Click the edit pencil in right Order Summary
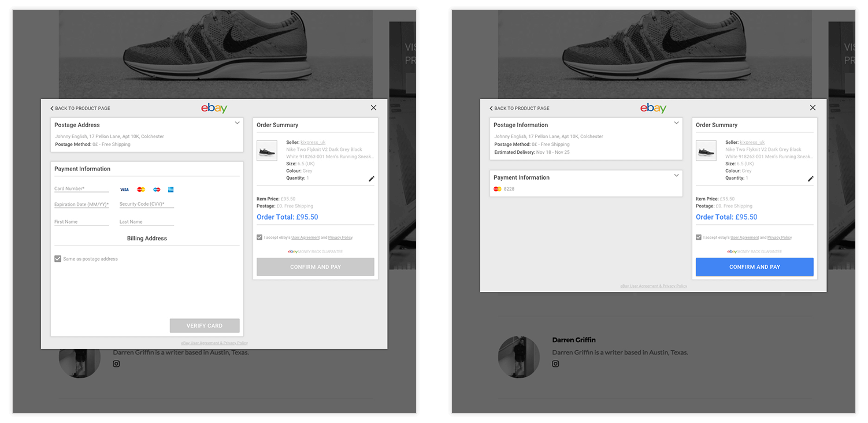Image resolution: width=868 pixels, height=423 pixels. coord(810,179)
